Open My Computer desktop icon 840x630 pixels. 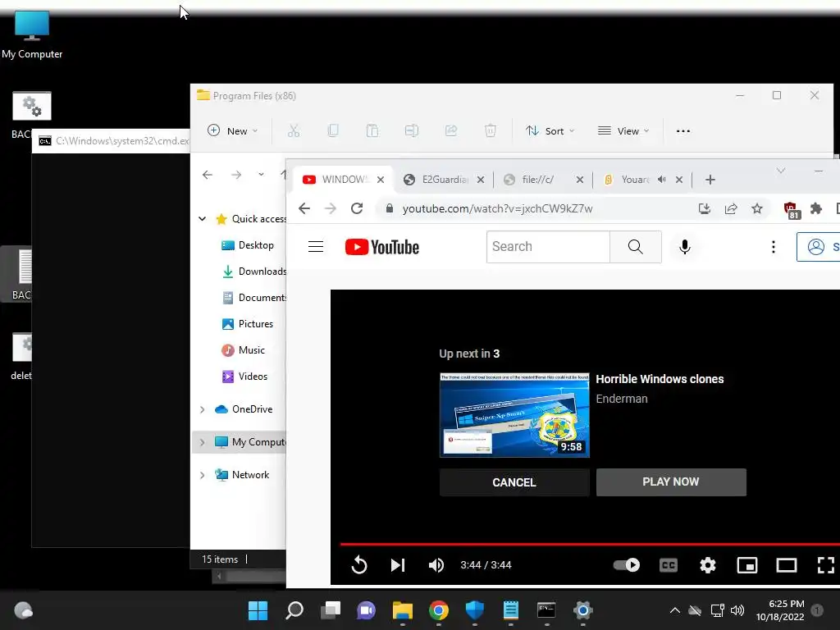pyautogui.click(x=32, y=34)
